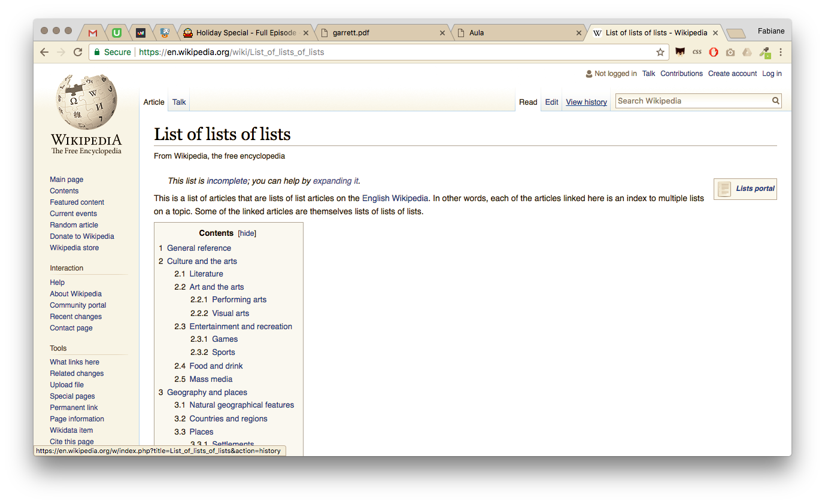This screenshot has width=825, height=504.
Task: Open the Fabiane profile menu
Action: [771, 31]
